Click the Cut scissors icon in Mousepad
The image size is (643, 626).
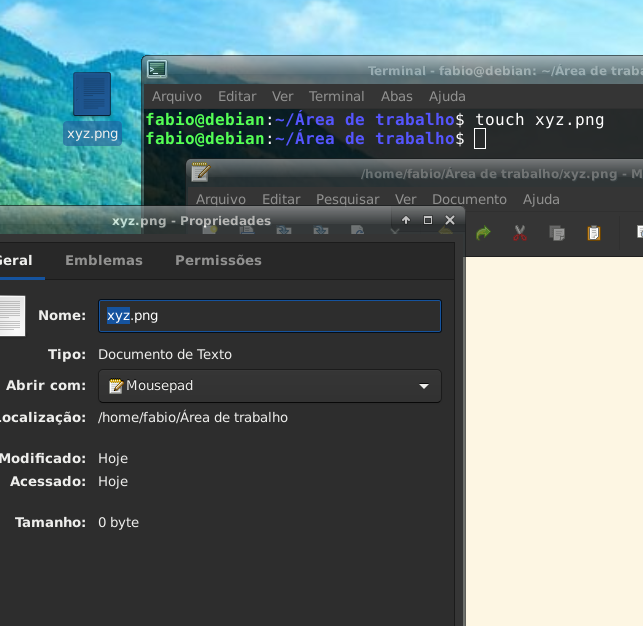520,233
